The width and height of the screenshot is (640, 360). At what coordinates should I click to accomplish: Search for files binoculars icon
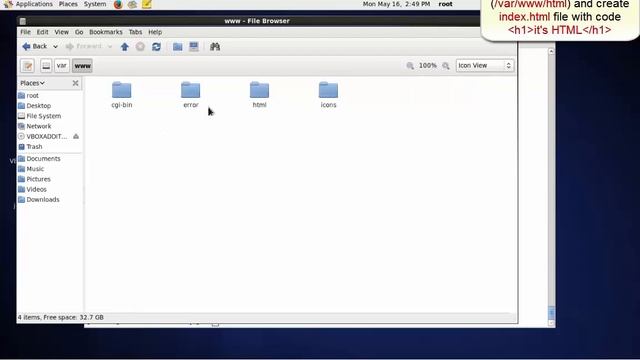(x=215, y=47)
